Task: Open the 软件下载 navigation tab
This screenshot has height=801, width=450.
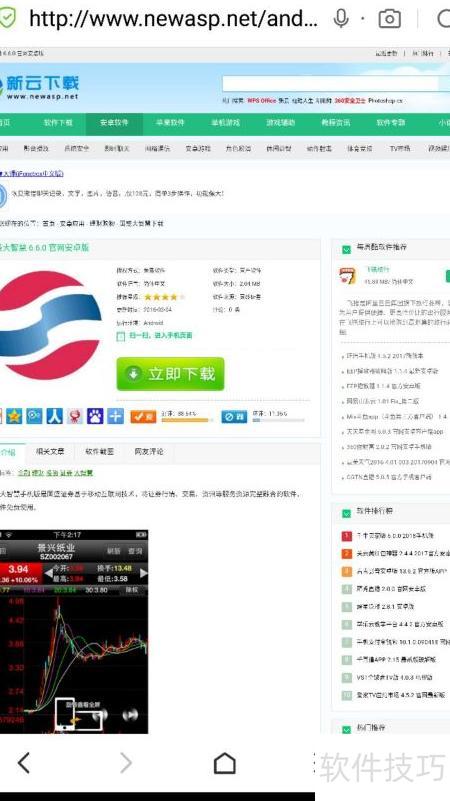Action: pyautogui.click(x=58, y=123)
